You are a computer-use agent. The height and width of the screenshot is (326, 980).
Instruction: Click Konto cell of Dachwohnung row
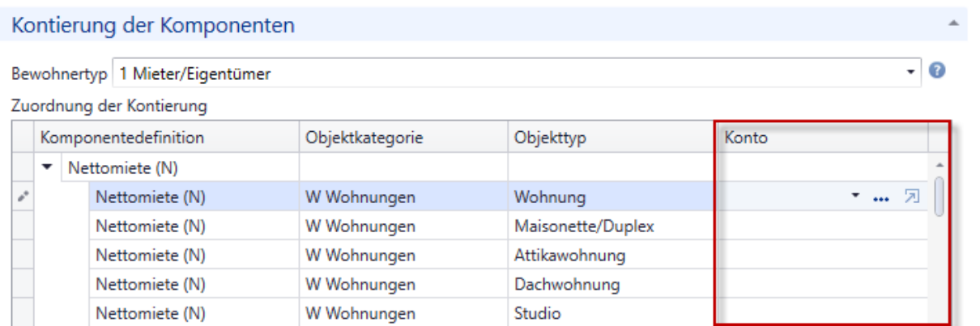[822, 285]
